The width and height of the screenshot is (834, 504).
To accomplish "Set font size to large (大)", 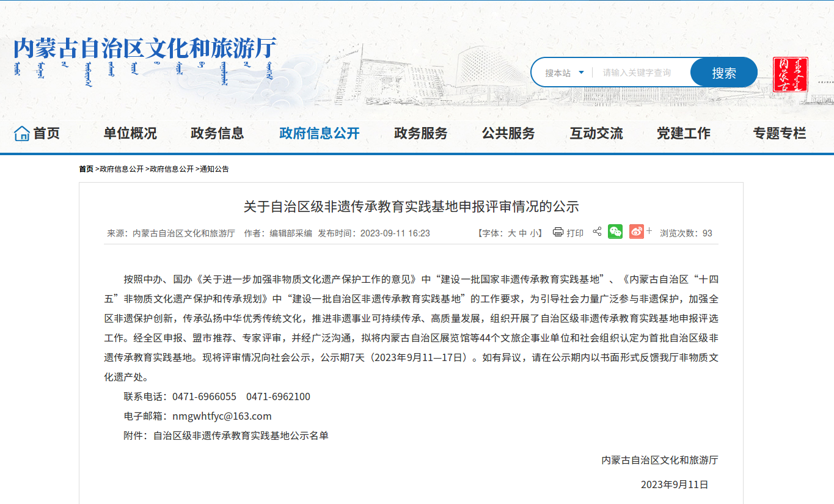I will tap(512, 233).
